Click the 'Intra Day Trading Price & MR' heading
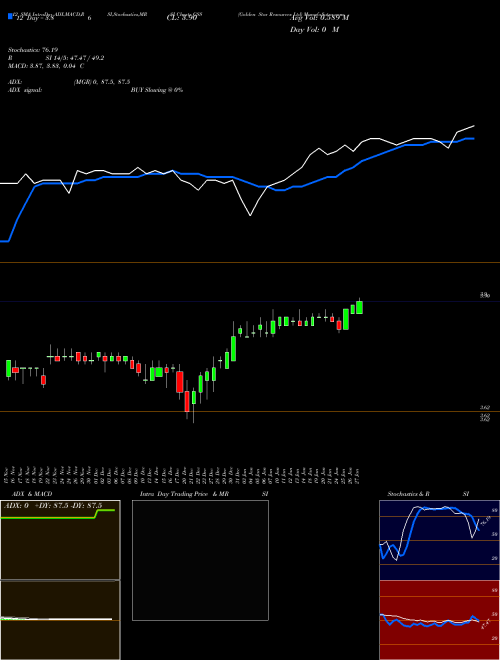500x660 pixels. (x=185, y=494)
